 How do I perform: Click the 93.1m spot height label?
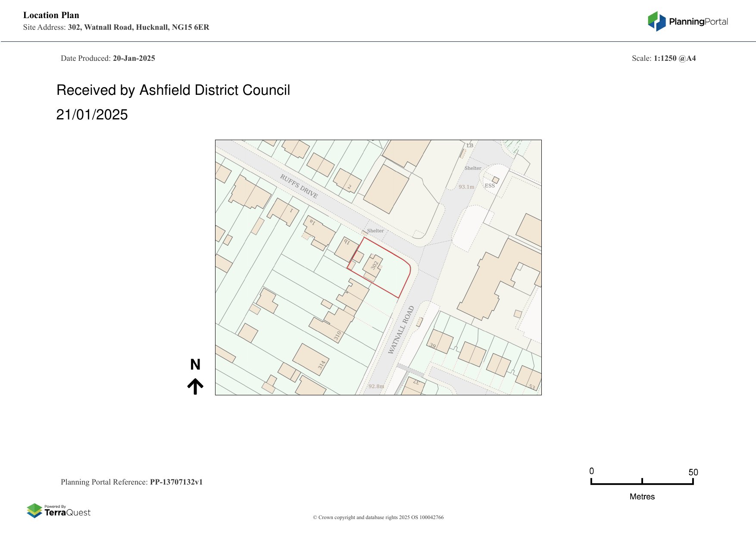(466, 187)
